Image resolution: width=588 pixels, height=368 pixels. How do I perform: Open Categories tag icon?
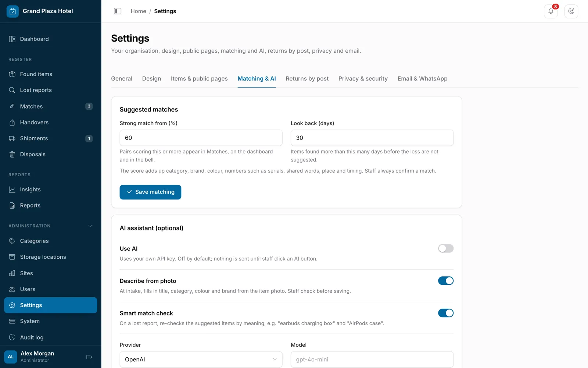(12, 241)
